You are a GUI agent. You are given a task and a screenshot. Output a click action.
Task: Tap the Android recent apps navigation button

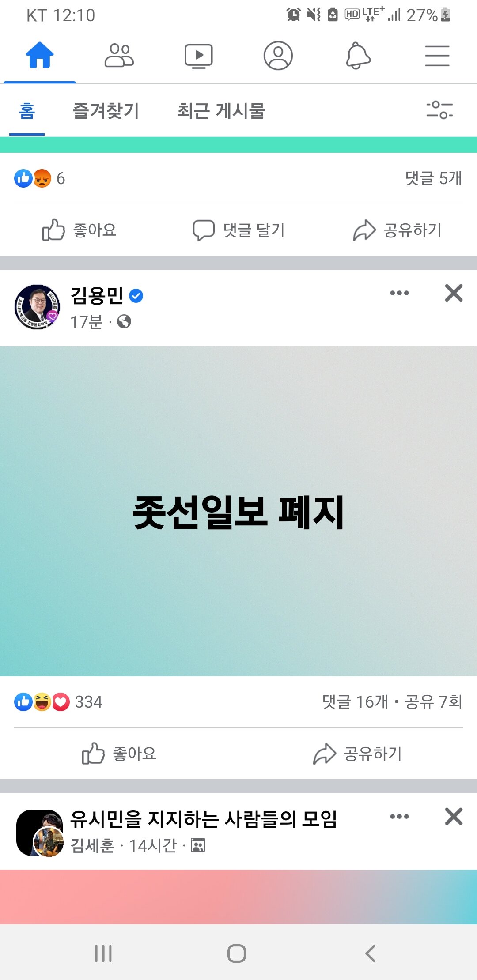pyautogui.click(x=103, y=954)
